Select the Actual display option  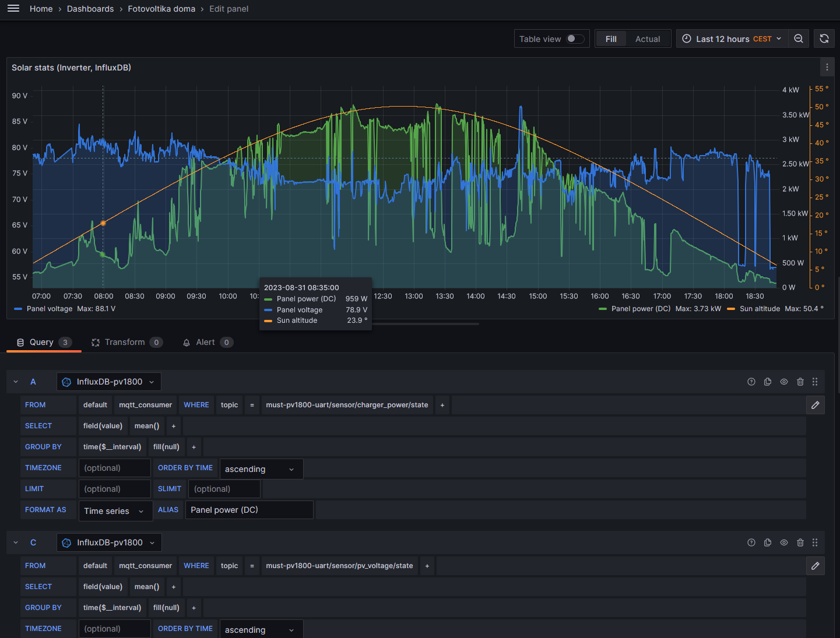pos(647,39)
